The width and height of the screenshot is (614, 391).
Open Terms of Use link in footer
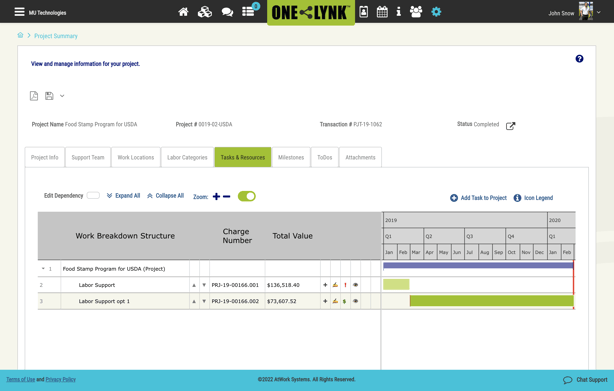pyautogui.click(x=20, y=379)
